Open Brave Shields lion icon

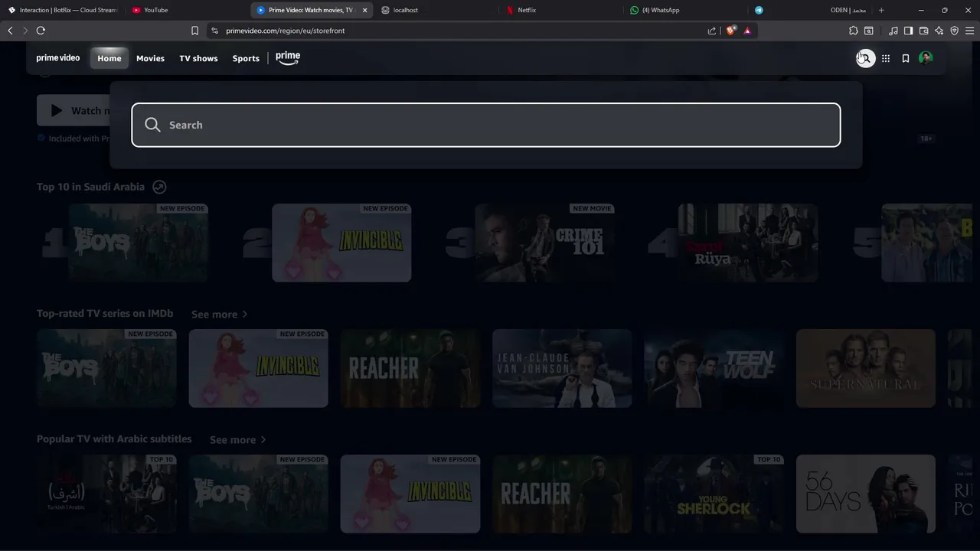click(731, 31)
